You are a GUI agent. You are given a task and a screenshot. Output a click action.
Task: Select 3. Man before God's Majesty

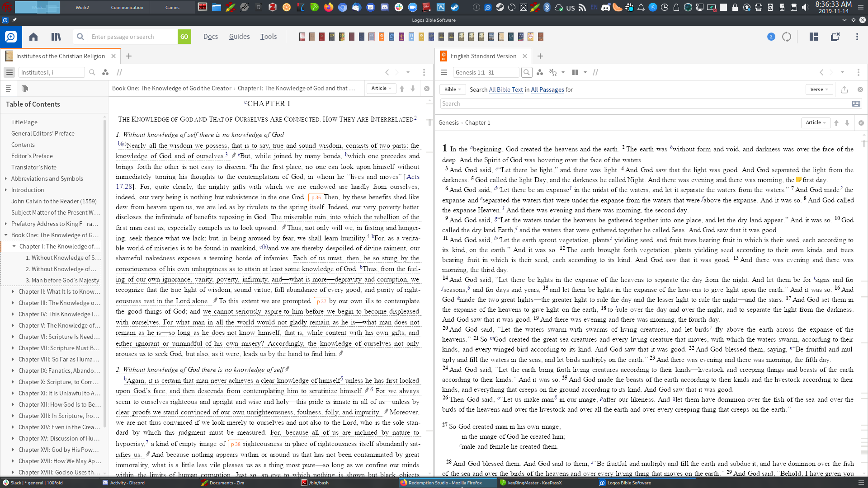coord(62,280)
